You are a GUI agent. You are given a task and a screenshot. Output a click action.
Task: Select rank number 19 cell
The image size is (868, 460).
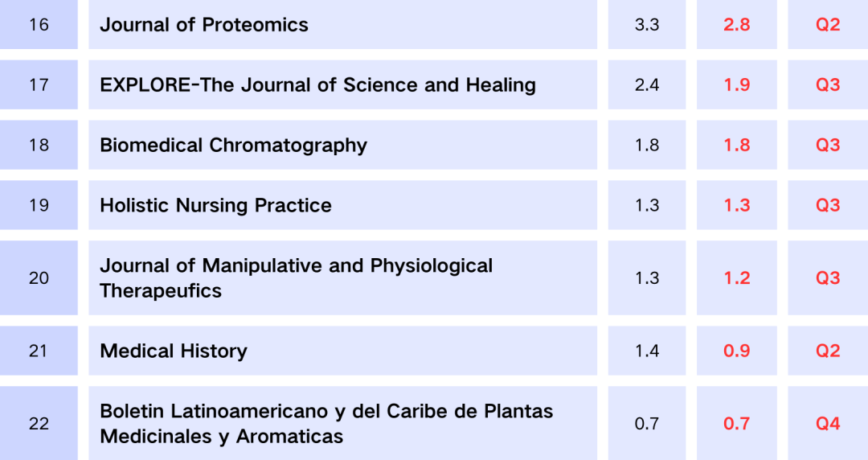39,205
